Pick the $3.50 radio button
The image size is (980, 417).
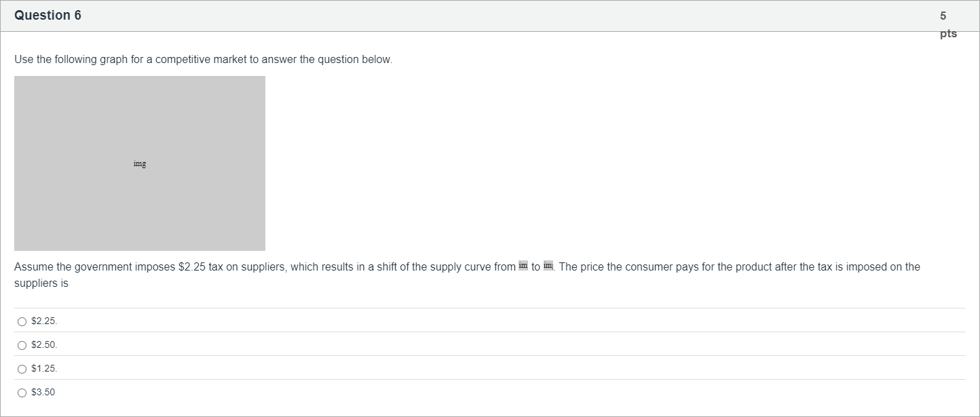pyautogui.click(x=22, y=393)
